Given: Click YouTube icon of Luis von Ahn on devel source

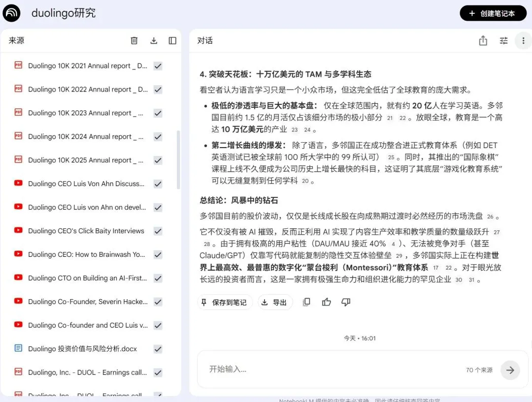Looking at the screenshot, I should 18,207.
